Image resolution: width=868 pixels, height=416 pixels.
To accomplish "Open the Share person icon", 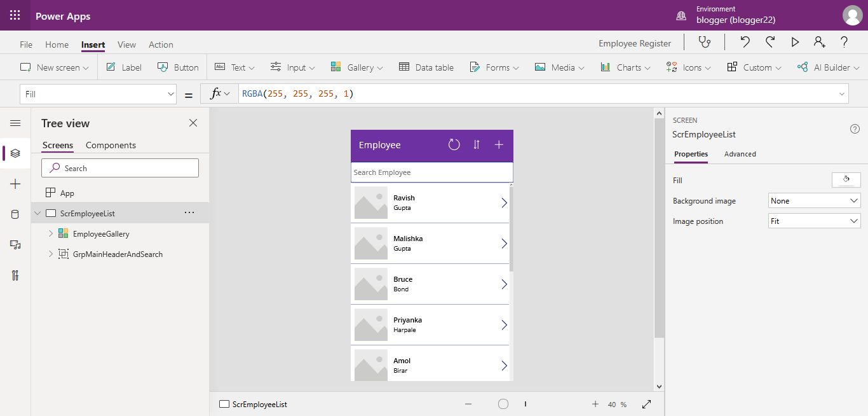I will point(820,42).
